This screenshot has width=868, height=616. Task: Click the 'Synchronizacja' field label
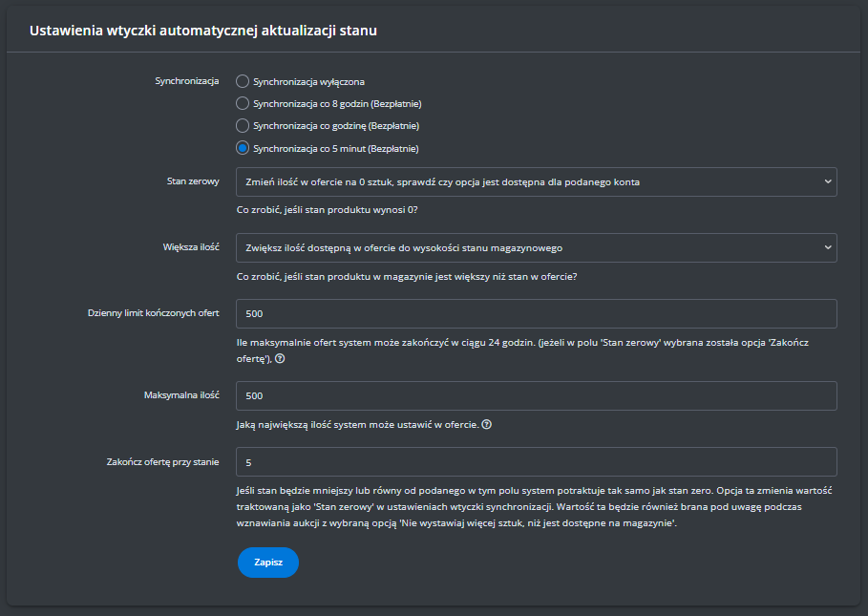(187, 81)
